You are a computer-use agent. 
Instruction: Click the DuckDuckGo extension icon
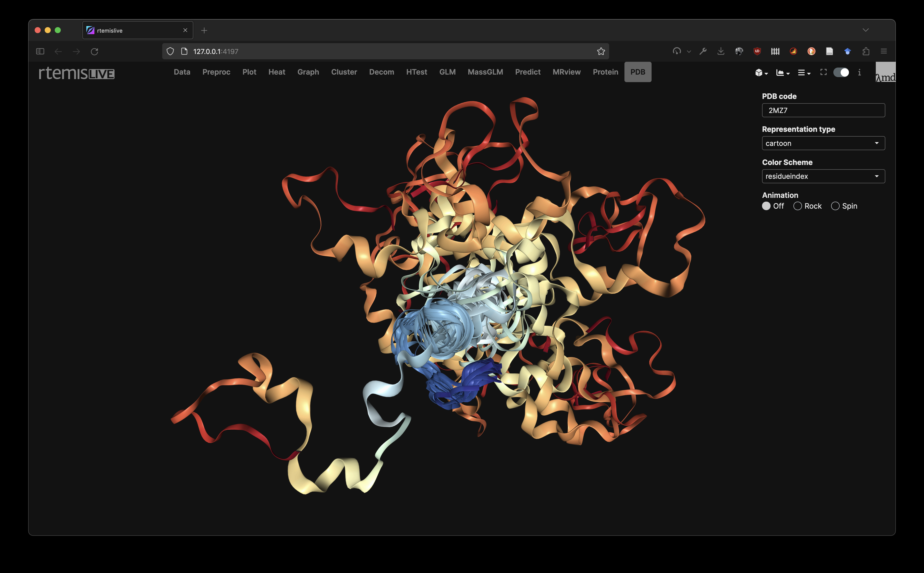[x=812, y=51]
